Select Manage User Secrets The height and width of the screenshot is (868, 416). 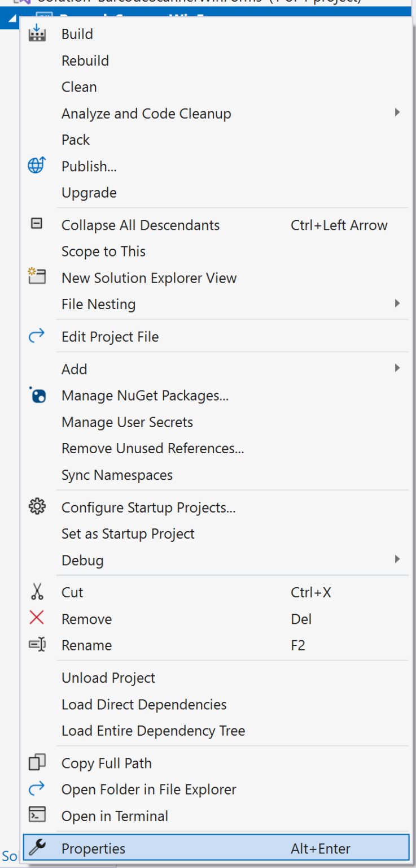127,422
